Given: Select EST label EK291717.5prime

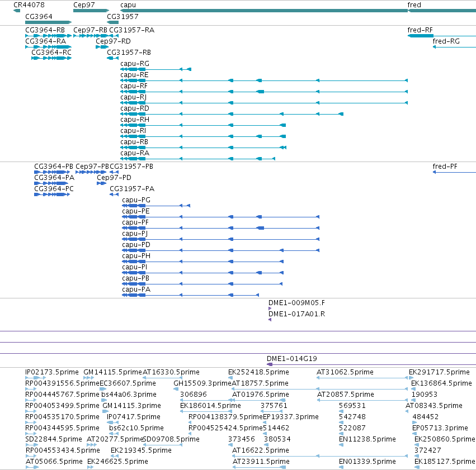Looking at the screenshot, I should tap(439, 372).
